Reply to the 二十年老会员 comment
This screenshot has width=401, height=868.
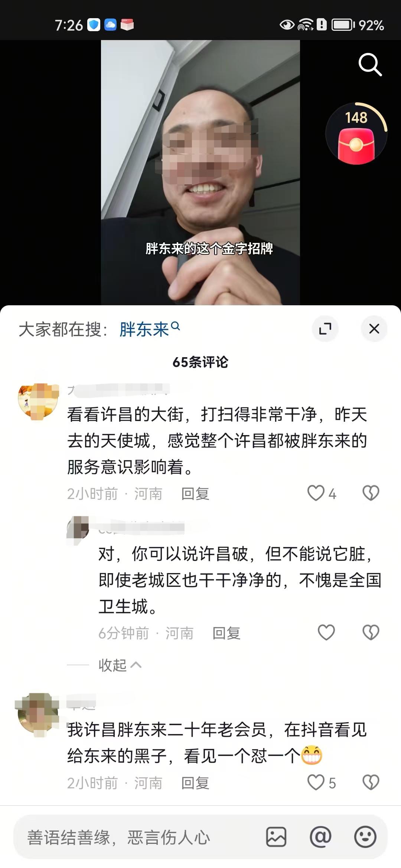click(x=195, y=783)
